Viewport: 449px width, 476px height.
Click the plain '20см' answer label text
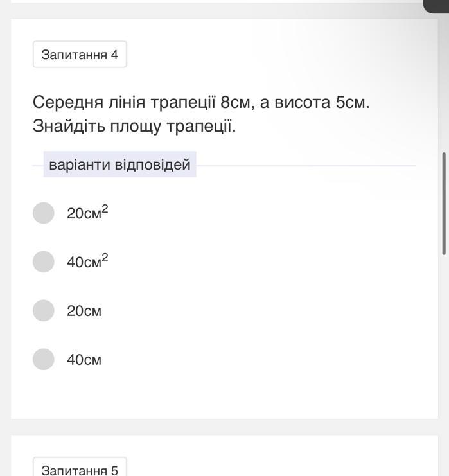84,311
